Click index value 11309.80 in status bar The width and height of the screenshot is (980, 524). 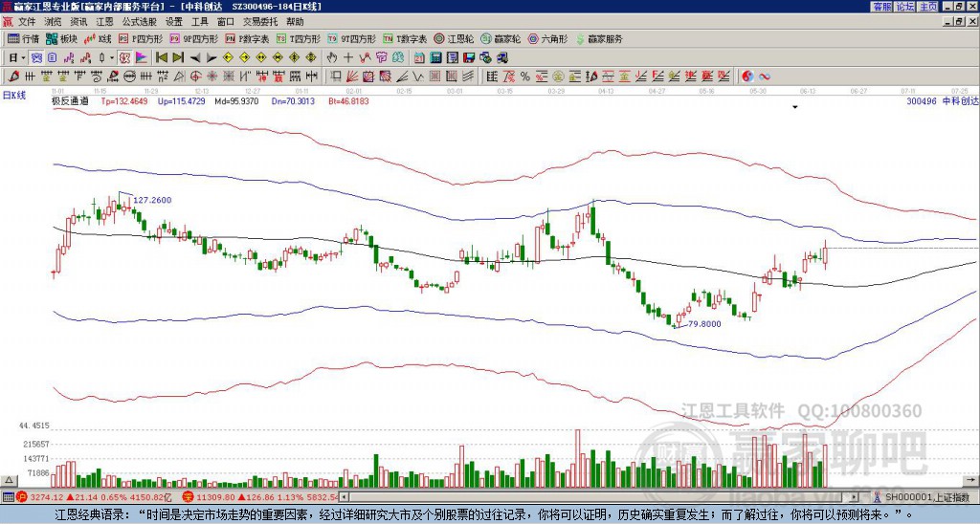tap(215, 497)
